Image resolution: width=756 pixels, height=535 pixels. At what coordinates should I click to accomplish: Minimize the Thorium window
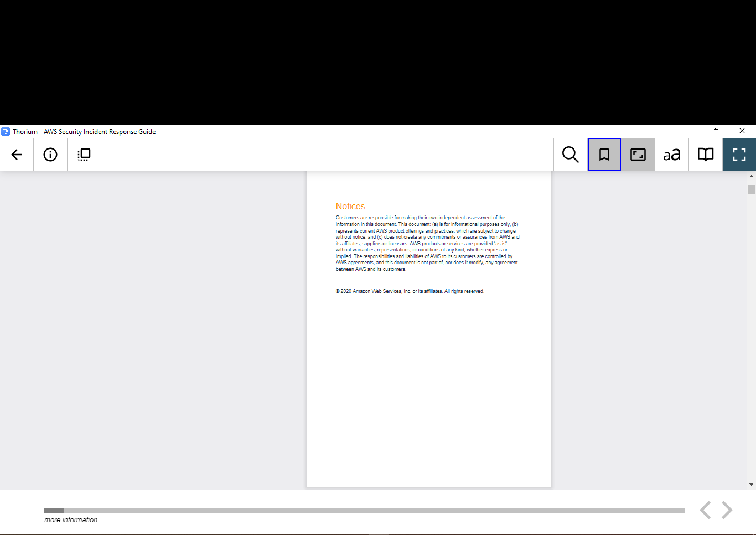[691, 131]
